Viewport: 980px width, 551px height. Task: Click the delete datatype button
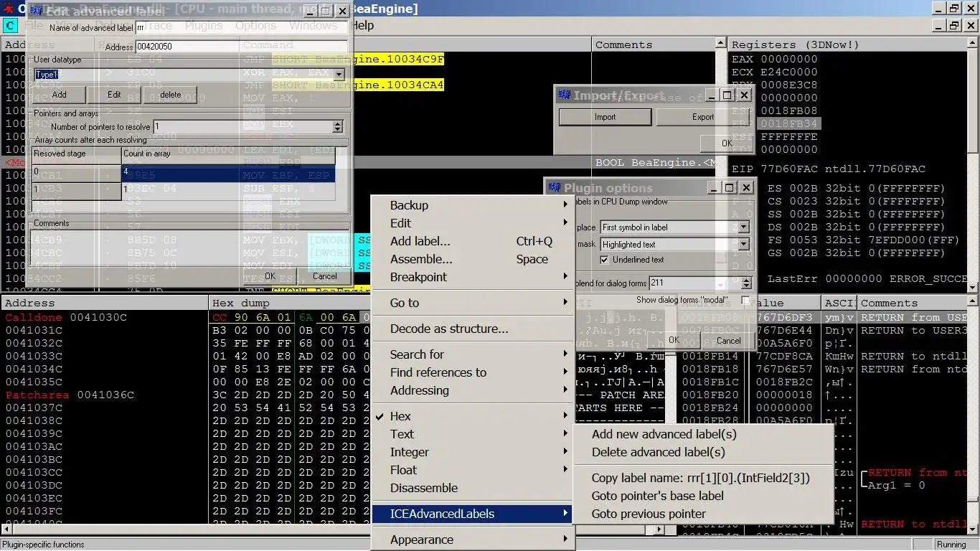[171, 95]
